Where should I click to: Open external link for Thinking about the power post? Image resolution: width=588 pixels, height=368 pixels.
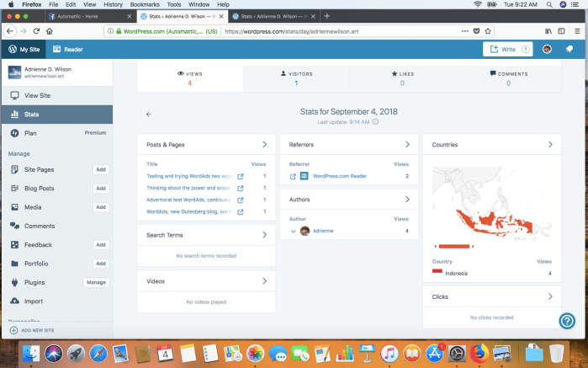click(241, 188)
